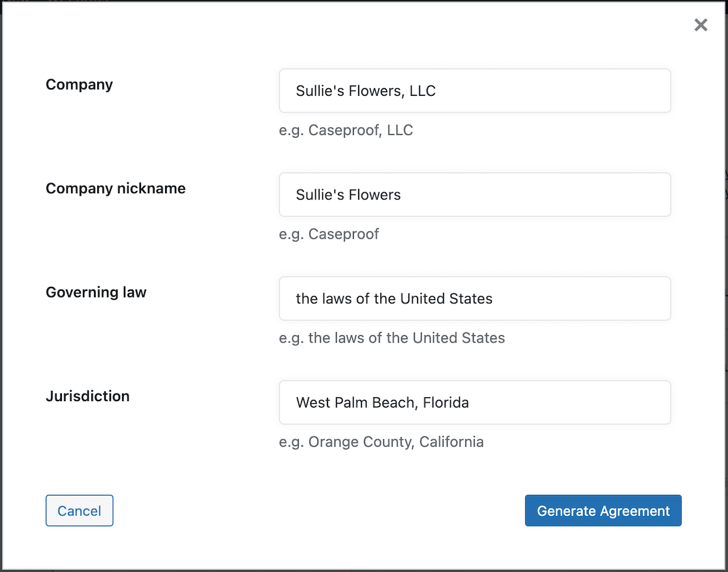Click the laws of the United States text

[394, 298]
